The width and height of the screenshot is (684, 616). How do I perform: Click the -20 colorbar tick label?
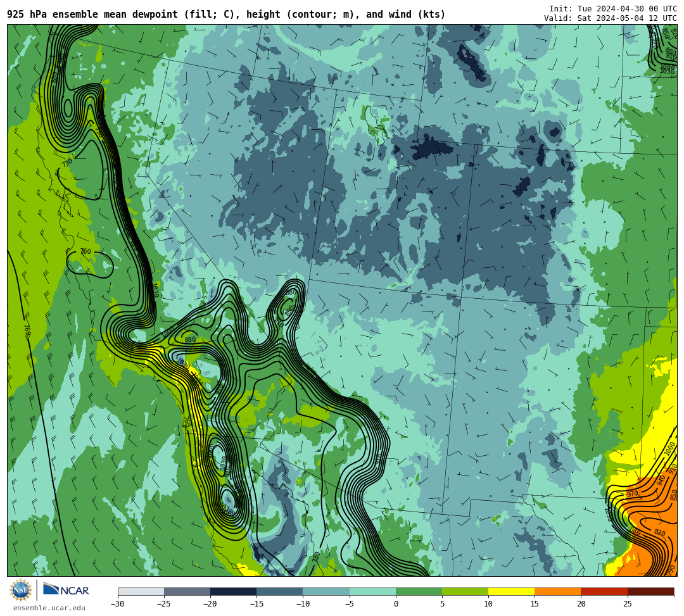pos(210,604)
